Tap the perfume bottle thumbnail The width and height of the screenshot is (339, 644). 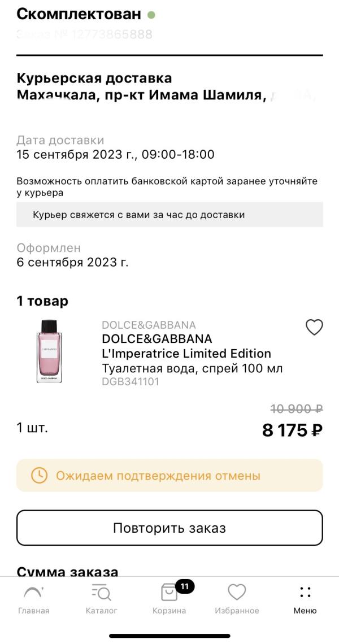(x=49, y=351)
